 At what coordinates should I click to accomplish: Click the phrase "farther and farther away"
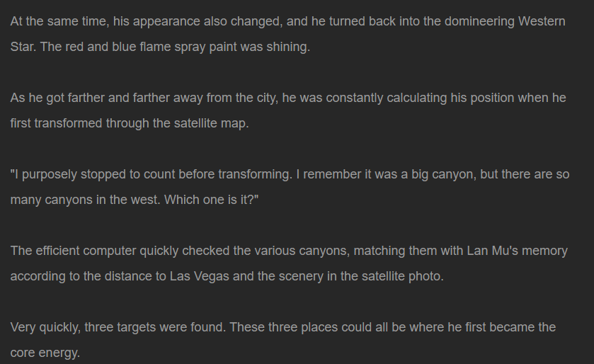coord(135,98)
